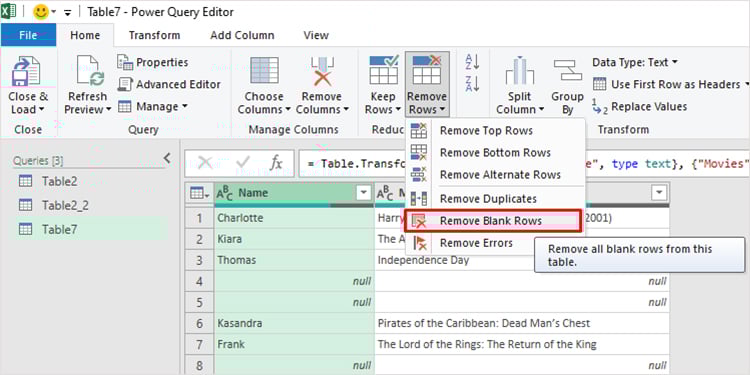The height and width of the screenshot is (375, 750).
Task: Click the Remove Columns icon
Action: coord(321,71)
